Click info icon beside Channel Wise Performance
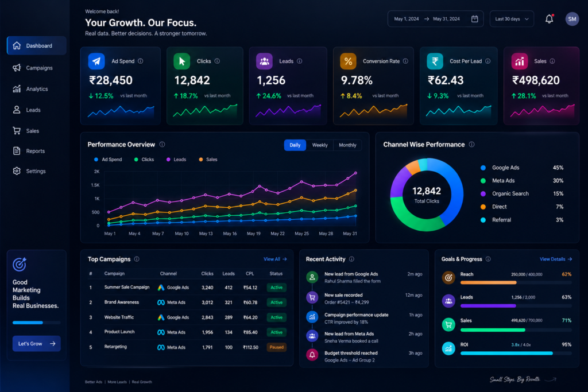The image size is (588, 392). click(471, 144)
